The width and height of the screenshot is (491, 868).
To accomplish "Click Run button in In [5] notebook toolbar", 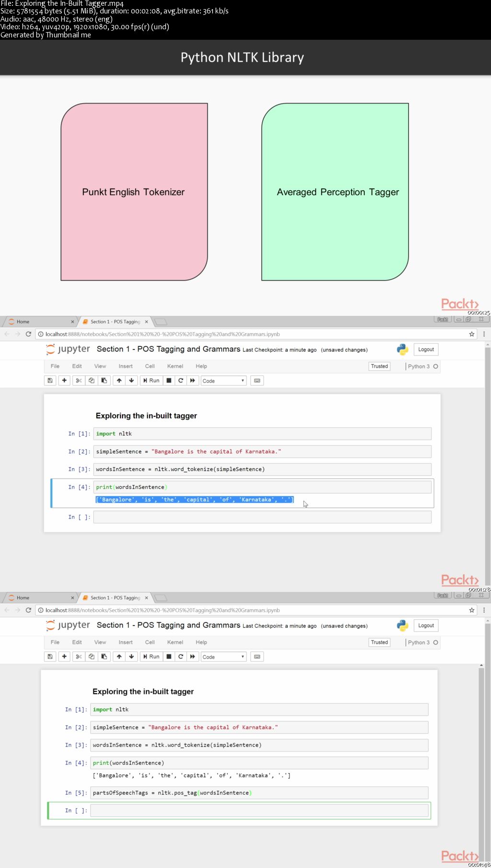I will (x=151, y=657).
